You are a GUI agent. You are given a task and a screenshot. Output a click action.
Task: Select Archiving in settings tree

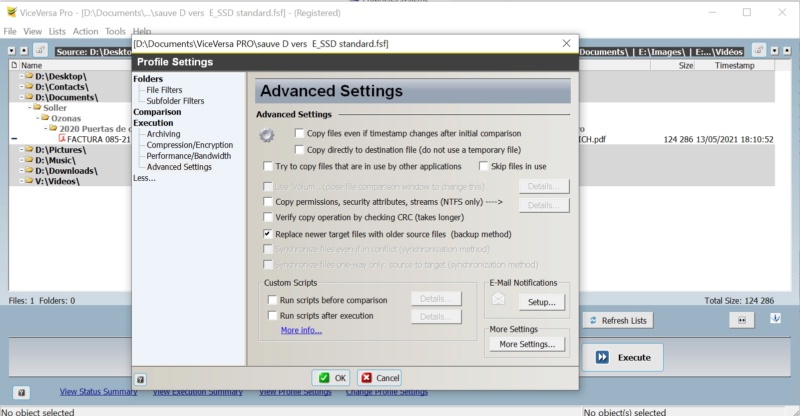coord(163,134)
